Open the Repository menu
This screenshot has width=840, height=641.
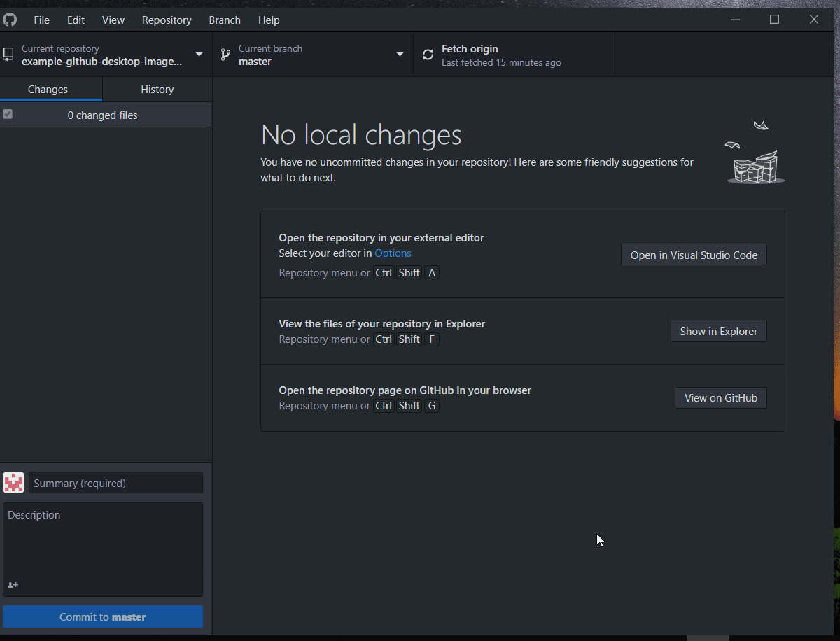pos(167,20)
